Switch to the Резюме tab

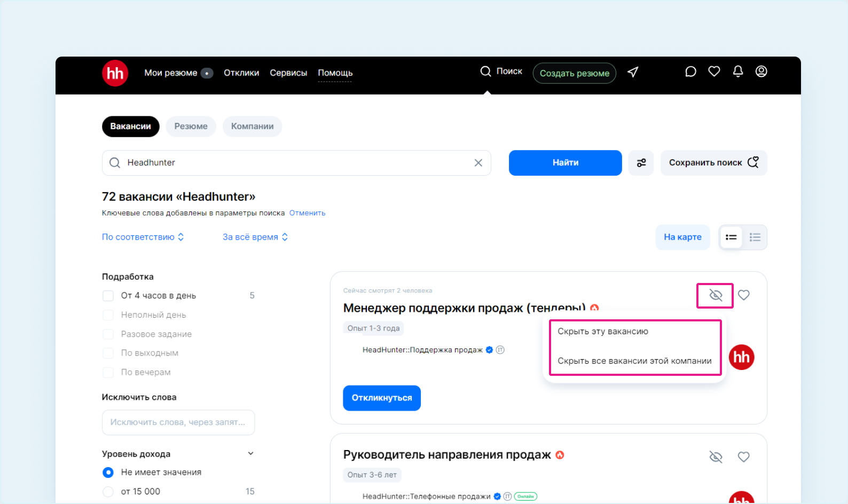191,127
